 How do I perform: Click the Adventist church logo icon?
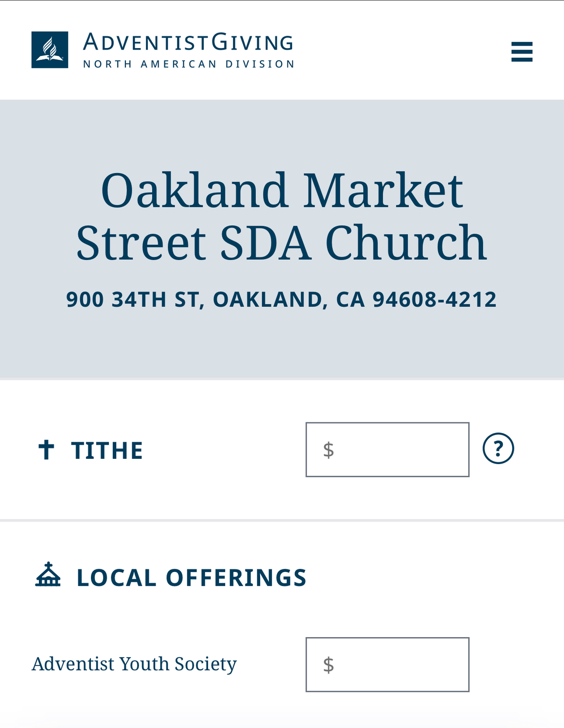50,50
